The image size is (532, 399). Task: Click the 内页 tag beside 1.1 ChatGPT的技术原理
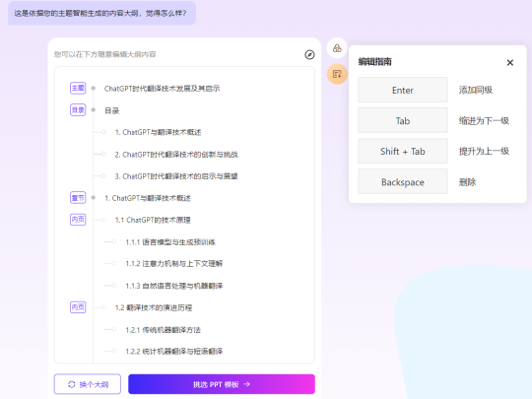click(x=78, y=220)
